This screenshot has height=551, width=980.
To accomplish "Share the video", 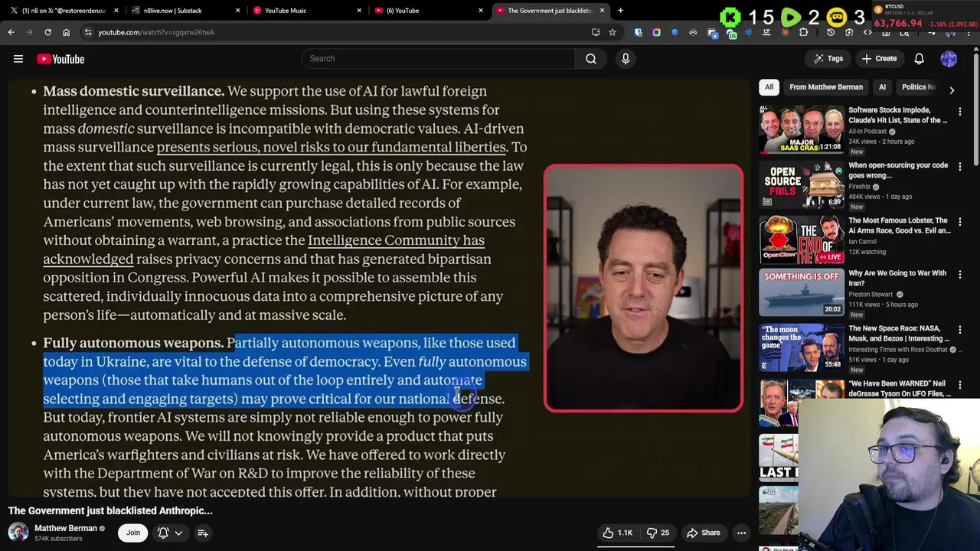I will (703, 533).
